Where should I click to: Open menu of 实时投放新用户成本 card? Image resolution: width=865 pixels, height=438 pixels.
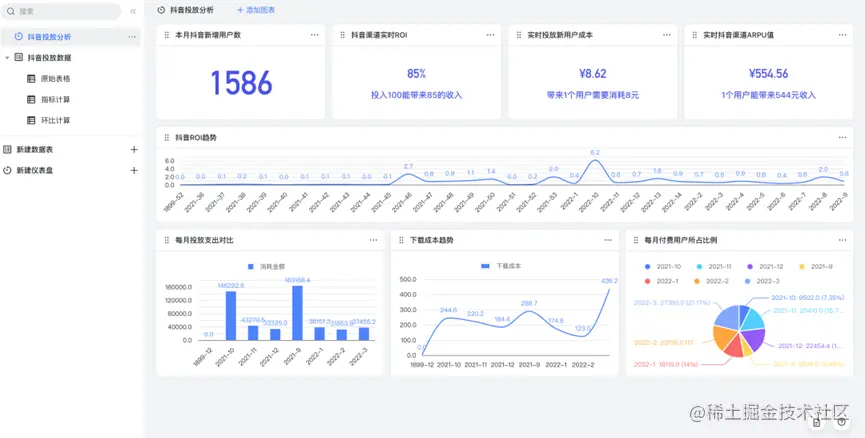666,35
